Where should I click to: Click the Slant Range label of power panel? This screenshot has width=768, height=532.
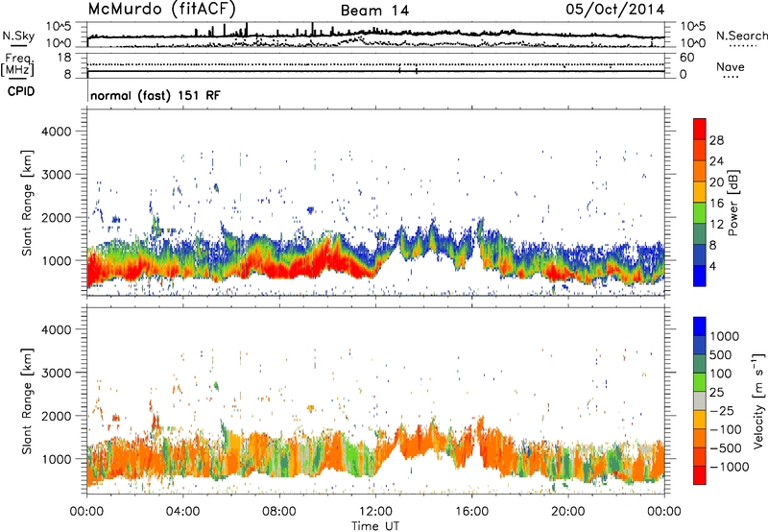pos(27,203)
